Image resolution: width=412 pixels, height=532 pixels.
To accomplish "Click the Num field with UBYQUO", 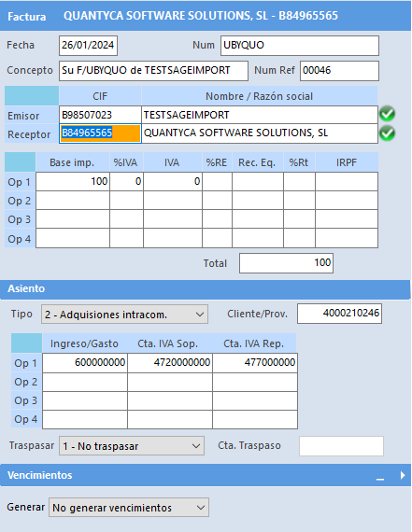I will (300, 46).
